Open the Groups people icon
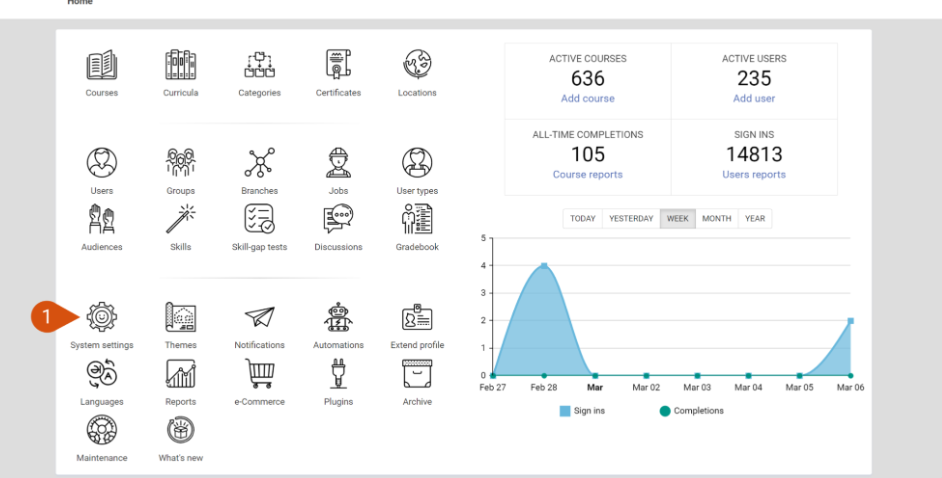The image size is (942, 478). click(x=180, y=163)
